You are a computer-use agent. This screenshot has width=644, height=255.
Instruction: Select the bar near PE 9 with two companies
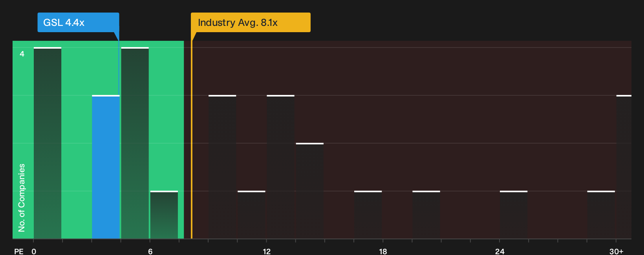tap(222, 167)
